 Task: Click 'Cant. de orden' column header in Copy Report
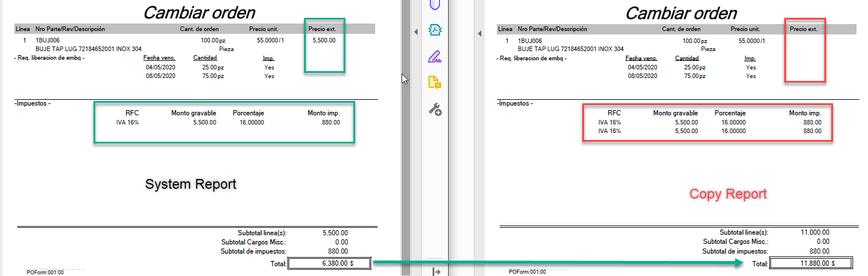click(x=681, y=28)
